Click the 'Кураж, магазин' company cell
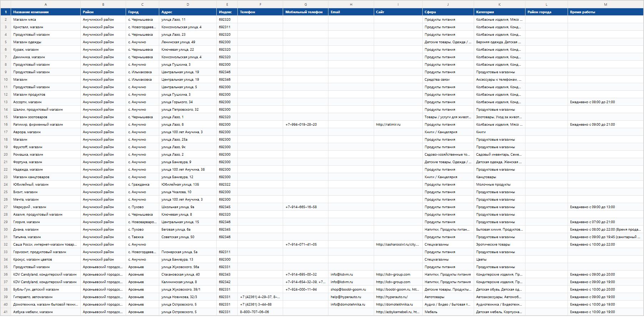 click(46, 50)
